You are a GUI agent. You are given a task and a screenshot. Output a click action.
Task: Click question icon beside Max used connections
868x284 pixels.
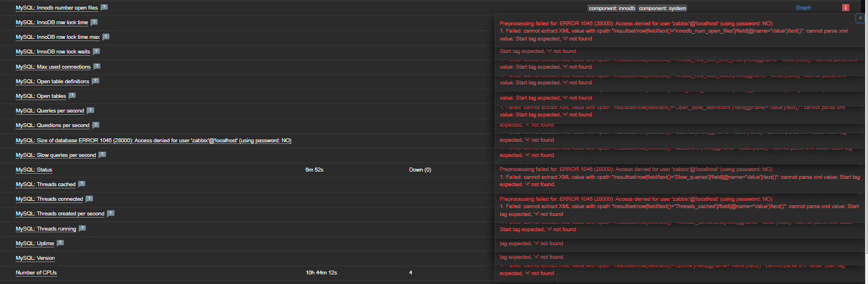click(97, 66)
